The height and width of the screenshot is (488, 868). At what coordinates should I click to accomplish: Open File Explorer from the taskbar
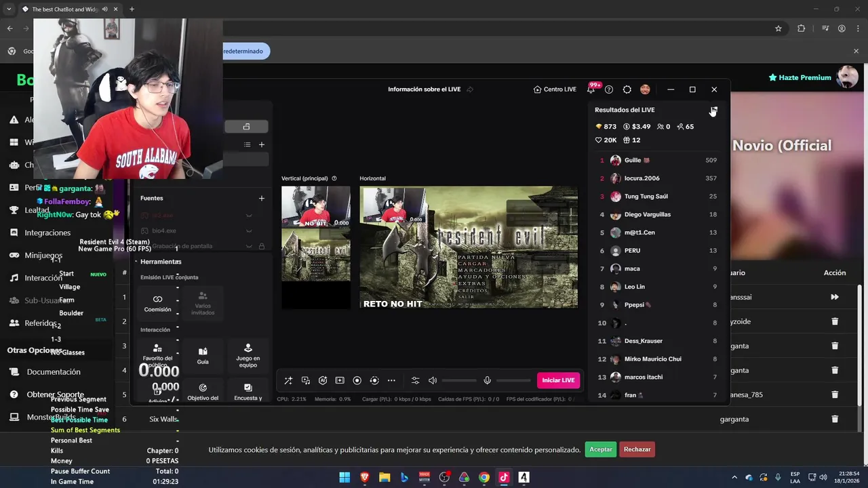pos(384,477)
